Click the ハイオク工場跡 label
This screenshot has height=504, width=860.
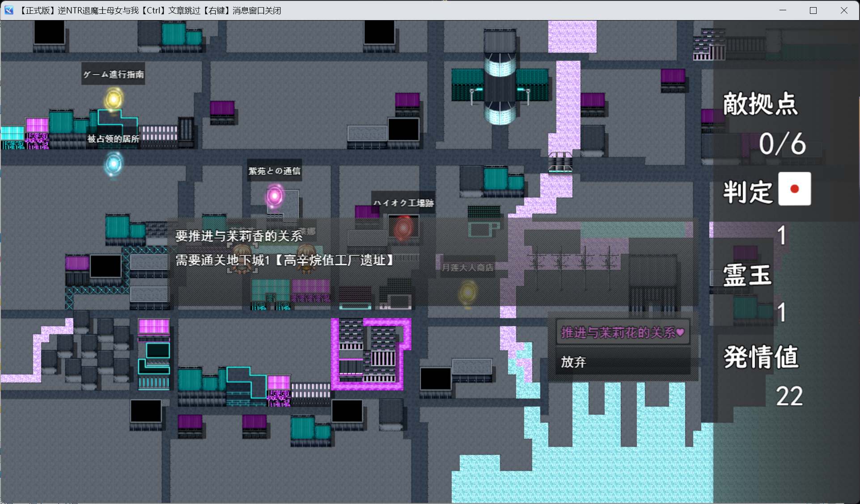click(x=403, y=203)
